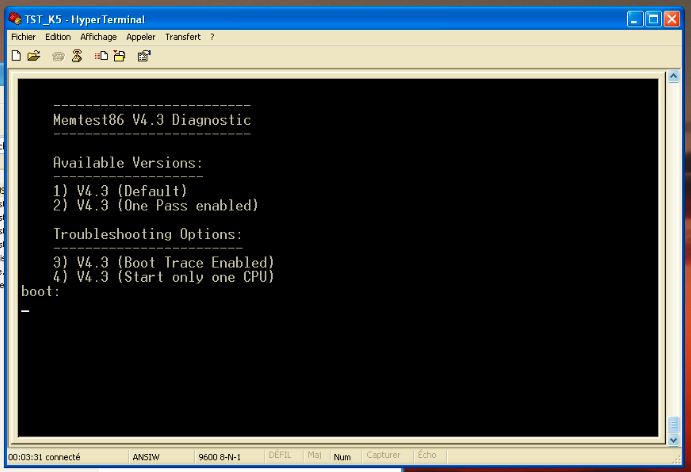Screen dimensions: 691x472
Task: Click the '2) V4.3 (One Pass enabled)' line
Action: coord(156,205)
